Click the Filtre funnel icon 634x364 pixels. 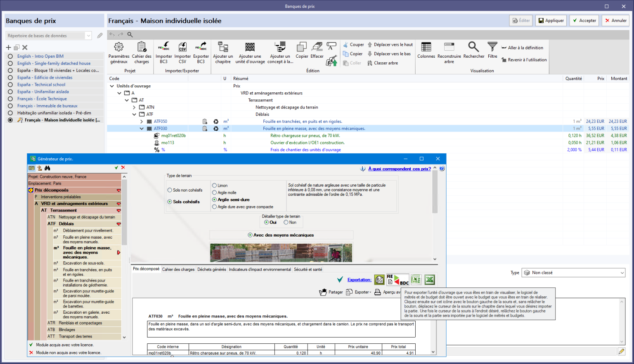coord(492,47)
